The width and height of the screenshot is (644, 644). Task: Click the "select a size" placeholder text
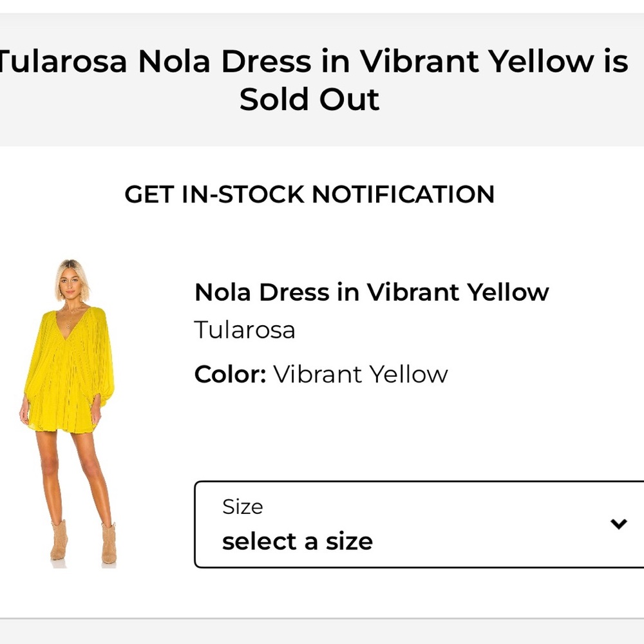[298, 541]
